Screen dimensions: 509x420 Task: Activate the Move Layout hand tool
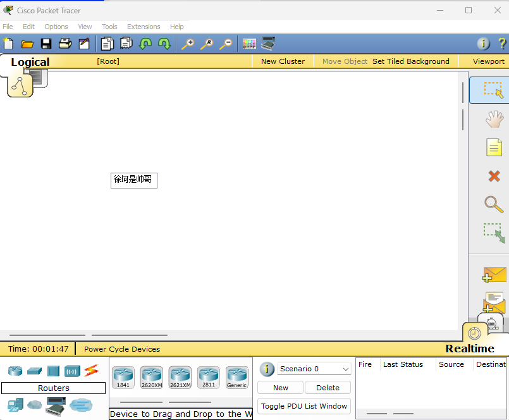494,119
